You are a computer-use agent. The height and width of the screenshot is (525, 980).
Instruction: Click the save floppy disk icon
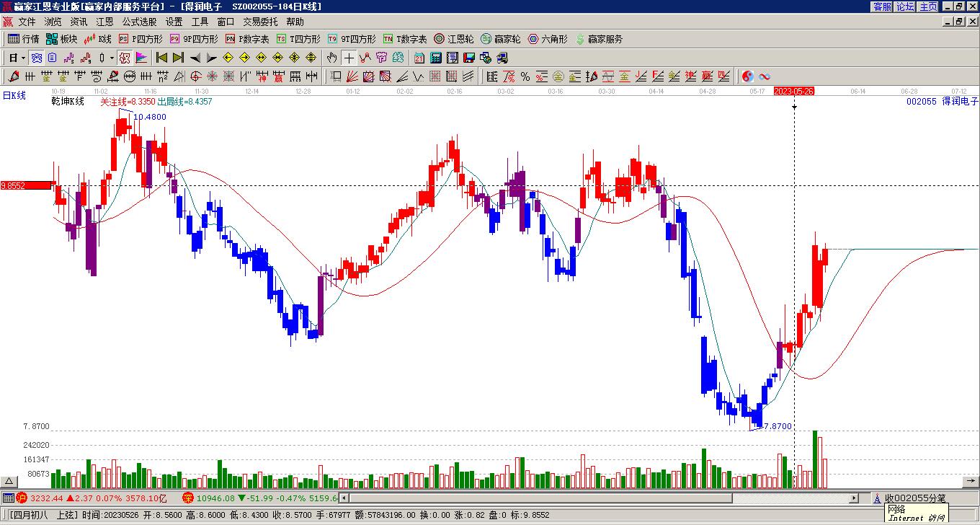468,58
